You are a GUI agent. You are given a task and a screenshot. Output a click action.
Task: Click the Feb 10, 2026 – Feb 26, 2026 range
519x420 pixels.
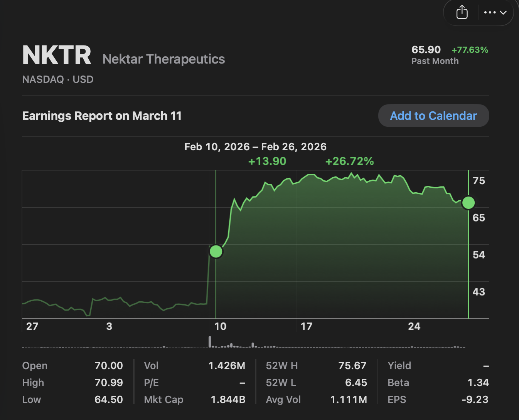255,147
